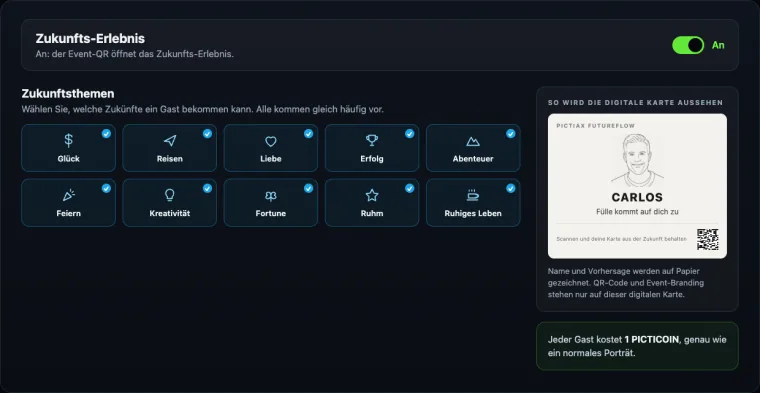
Task: Uncheck the Glück theme checkmark
Action: pos(106,134)
